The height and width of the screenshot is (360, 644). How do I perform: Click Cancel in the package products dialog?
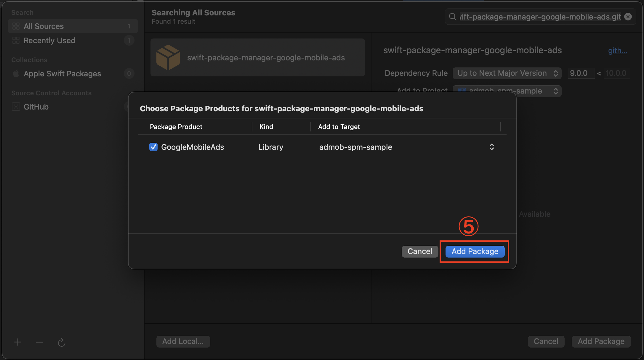[420, 251]
